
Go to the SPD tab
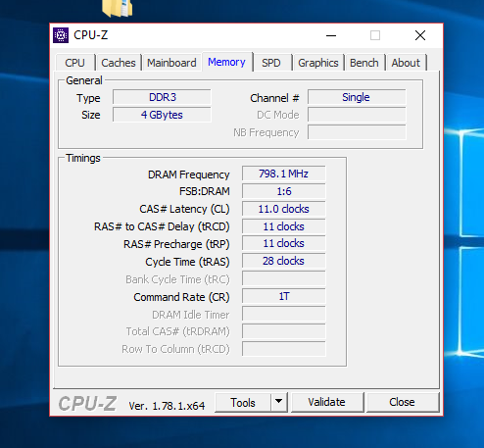tap(271, 63)
